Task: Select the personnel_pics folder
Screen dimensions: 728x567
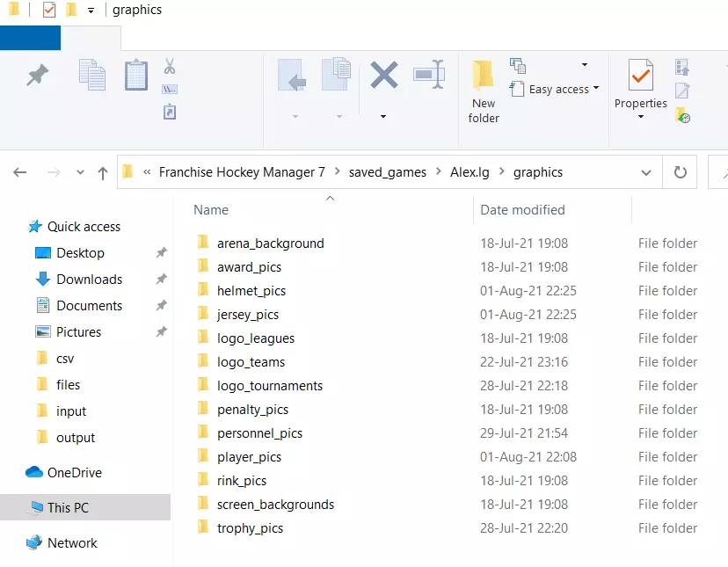Action: (250, 433)
